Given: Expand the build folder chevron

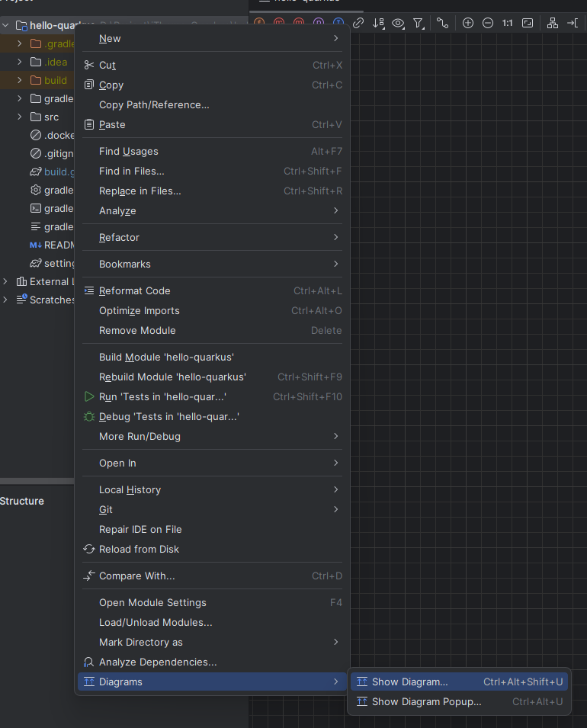Looking at the screenshot, I should 20,80.
